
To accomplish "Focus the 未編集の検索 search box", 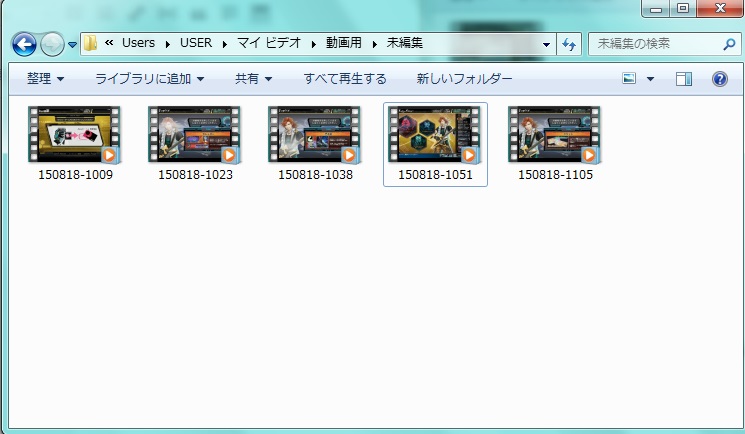I will (663, 44).
